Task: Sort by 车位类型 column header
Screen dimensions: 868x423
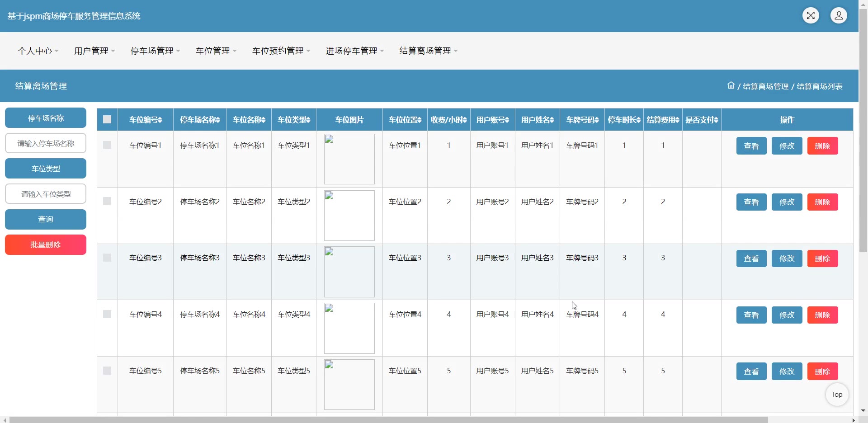Action: 294,120
